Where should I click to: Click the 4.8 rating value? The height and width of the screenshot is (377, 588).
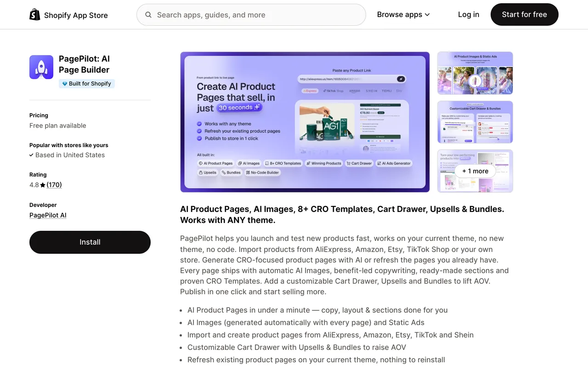tap(34, 185)
